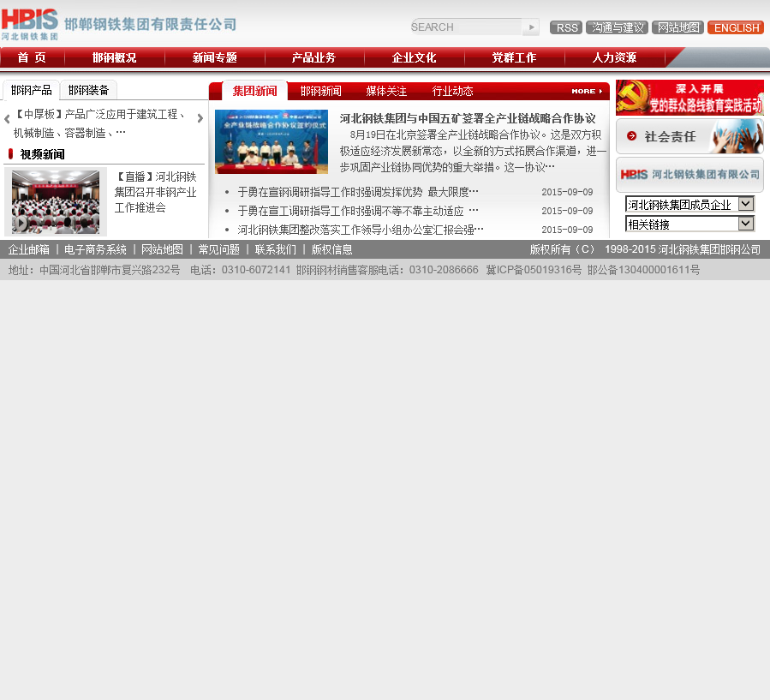Open the 邯钢概况 menu
Viewport: 770px width, 700px height.
115,57
